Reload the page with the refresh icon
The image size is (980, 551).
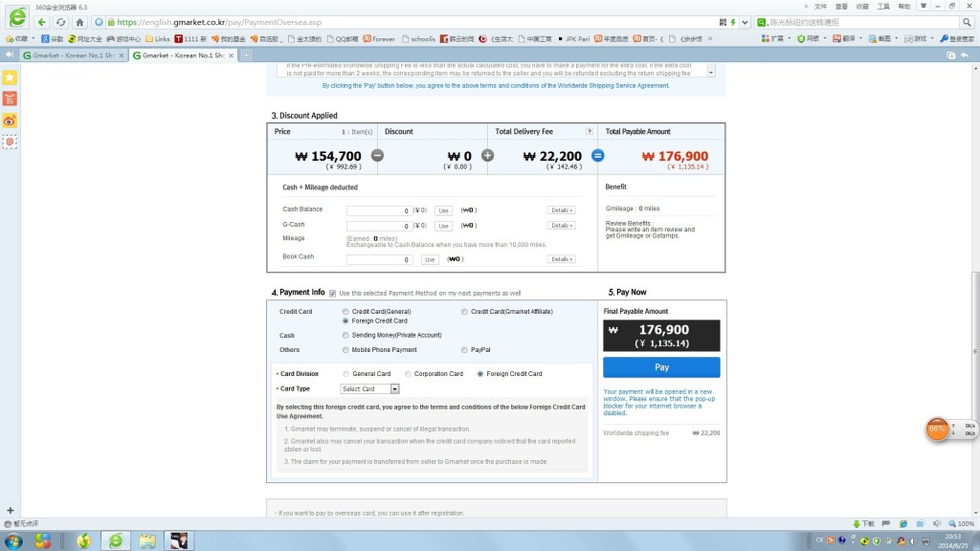pyautogui.click(x=60, y=22)
